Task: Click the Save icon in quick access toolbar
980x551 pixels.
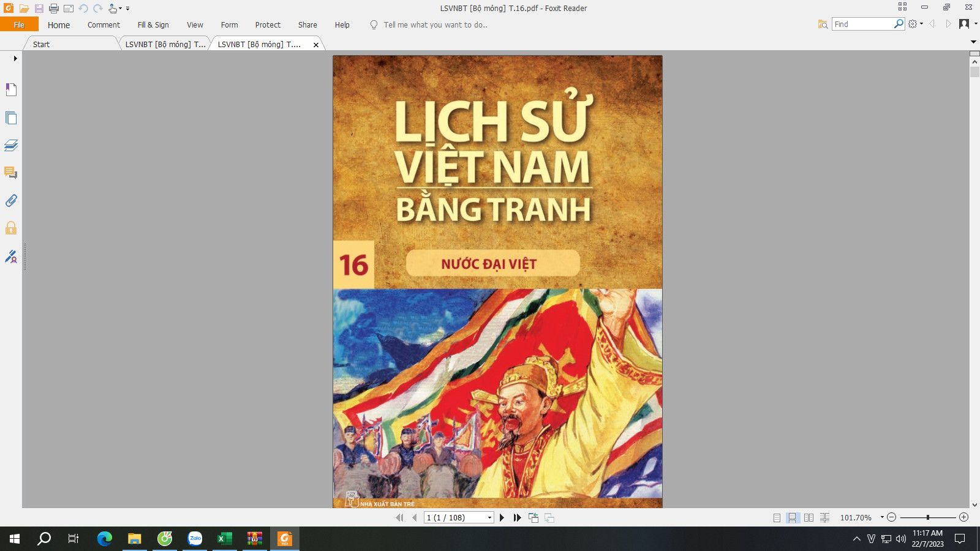Action: (x=39, y=9)
